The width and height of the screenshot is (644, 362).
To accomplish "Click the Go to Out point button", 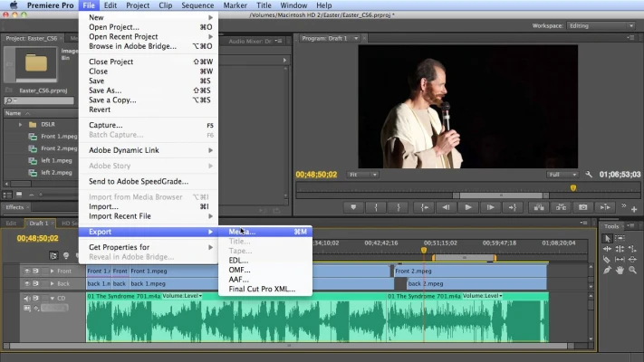I will 513,207.
